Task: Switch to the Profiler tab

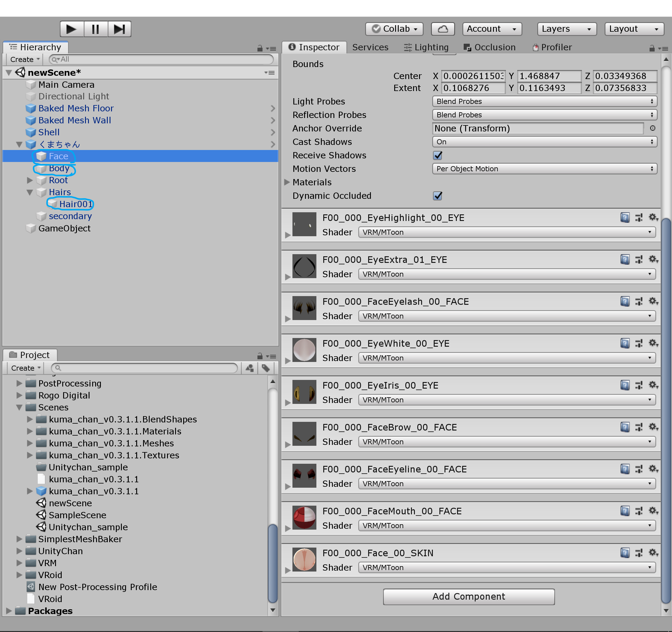Action: tap(552, 47)
